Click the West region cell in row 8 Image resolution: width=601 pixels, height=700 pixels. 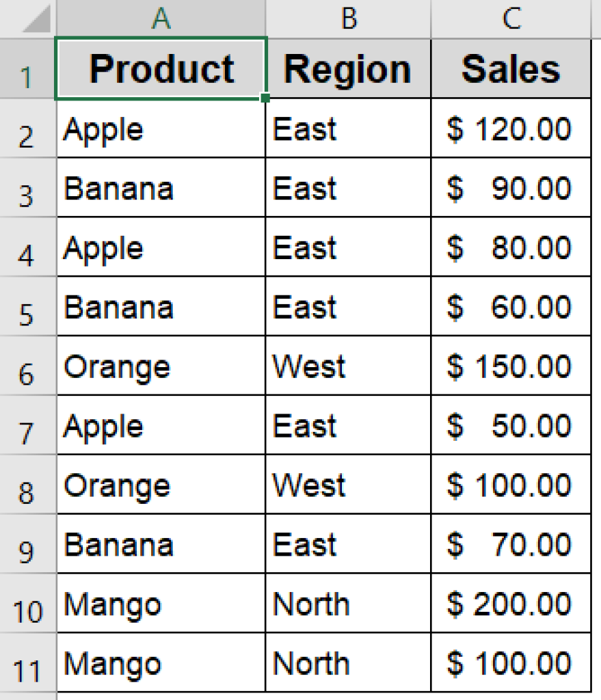click(349, 485)
